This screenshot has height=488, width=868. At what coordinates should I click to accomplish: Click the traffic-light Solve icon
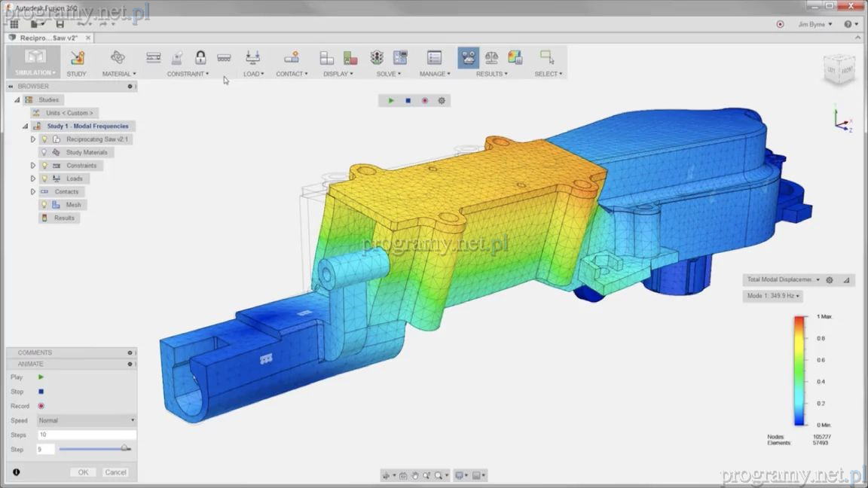(377, 58)
